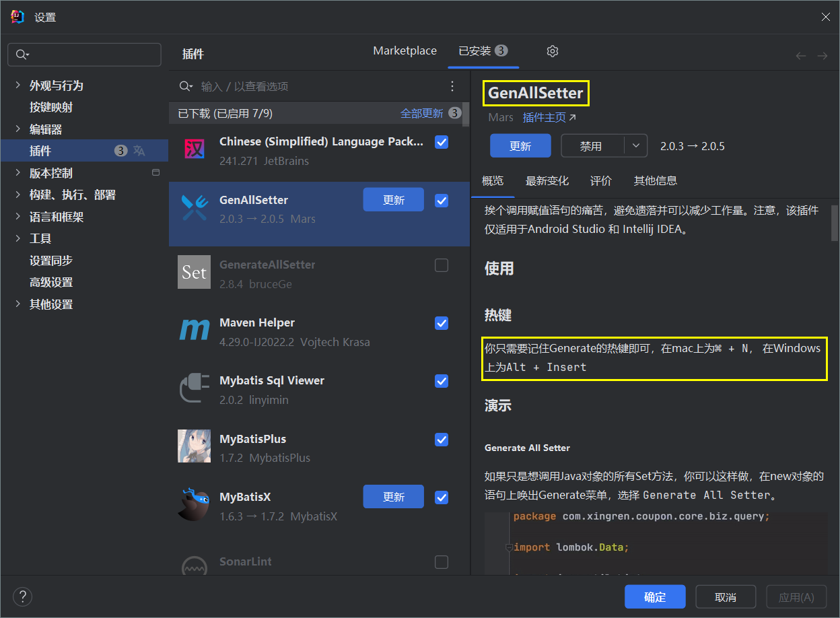Click the SonarLint wave icon
The height and width of the screenshot is (618, 840).
pyautogui.click(x=194, y=565)
